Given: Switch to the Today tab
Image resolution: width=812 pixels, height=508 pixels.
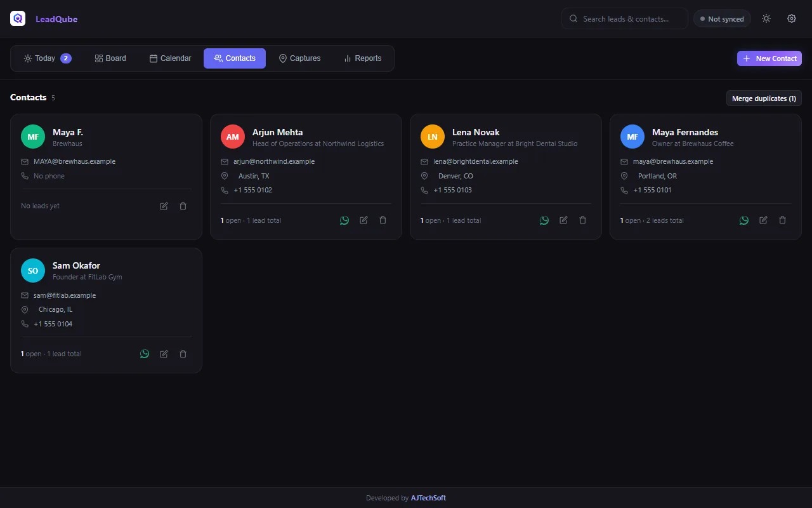Looking at the screenshot, I should pos(48,58).
